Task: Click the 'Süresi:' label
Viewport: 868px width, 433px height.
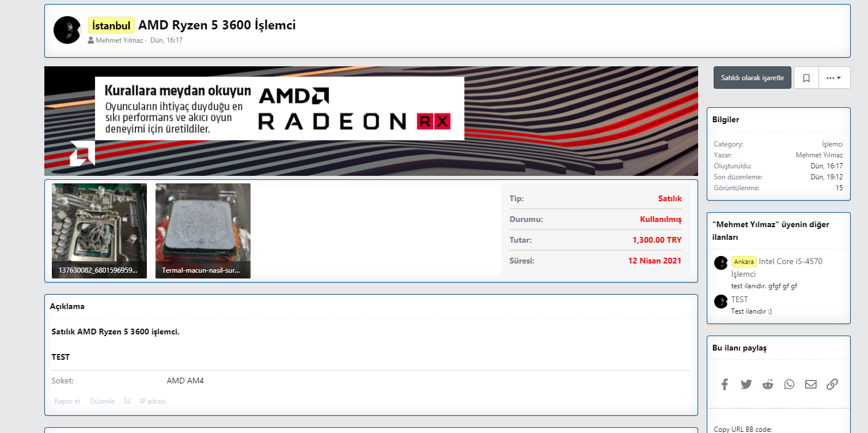Action: tap(522, 261)
